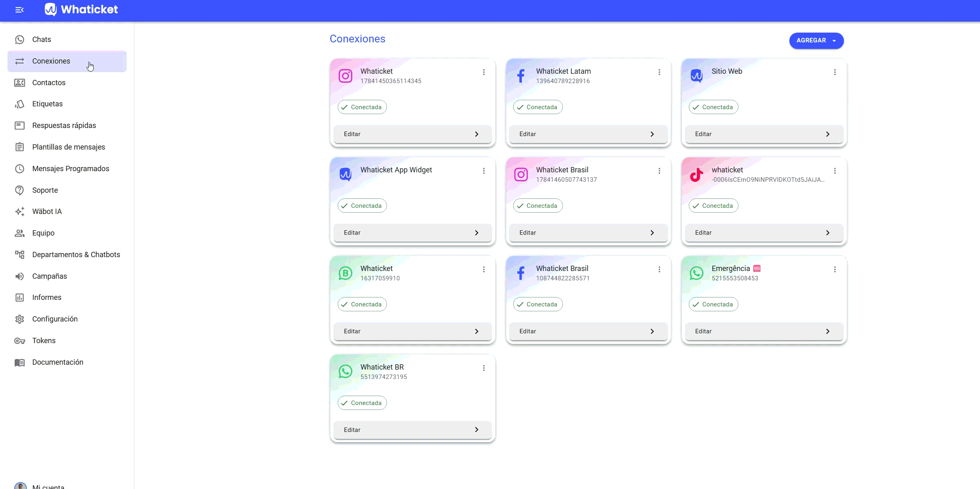The width and height of the screenshot is (980, 489).
Task: Click Facebook icon on Whaticket Brasil 108744822285571
Action: click(x=521, y=273)
